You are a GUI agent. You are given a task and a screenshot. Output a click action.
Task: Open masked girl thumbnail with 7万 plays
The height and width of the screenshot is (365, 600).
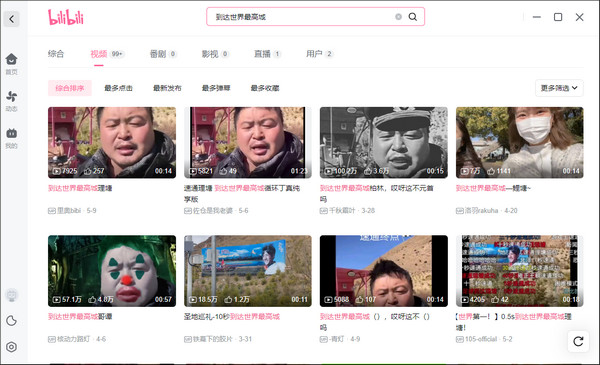coord(519,142)
